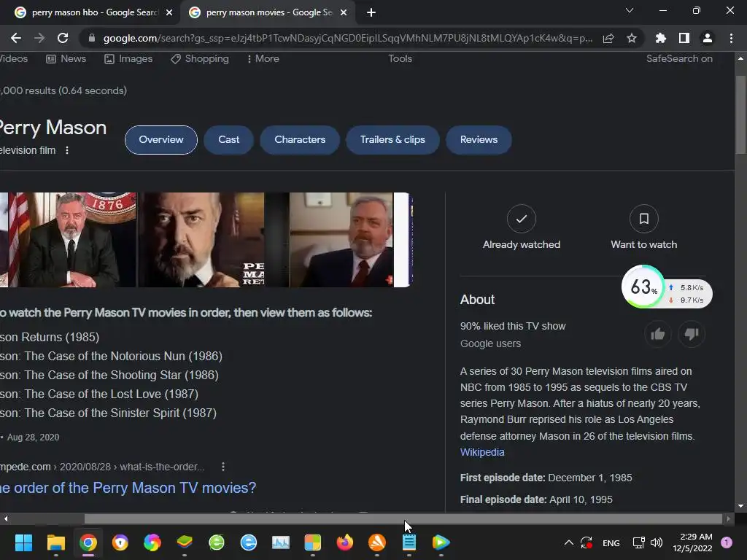The height and width of the screenshot is (560, 747).
Task: Click the horizontal scrollbar thumb
Action: pos(403,518)
